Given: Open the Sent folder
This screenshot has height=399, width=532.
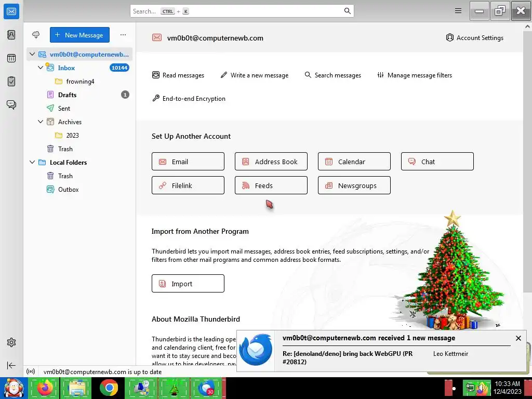Looking at the screenshot, I should (79, 108).
